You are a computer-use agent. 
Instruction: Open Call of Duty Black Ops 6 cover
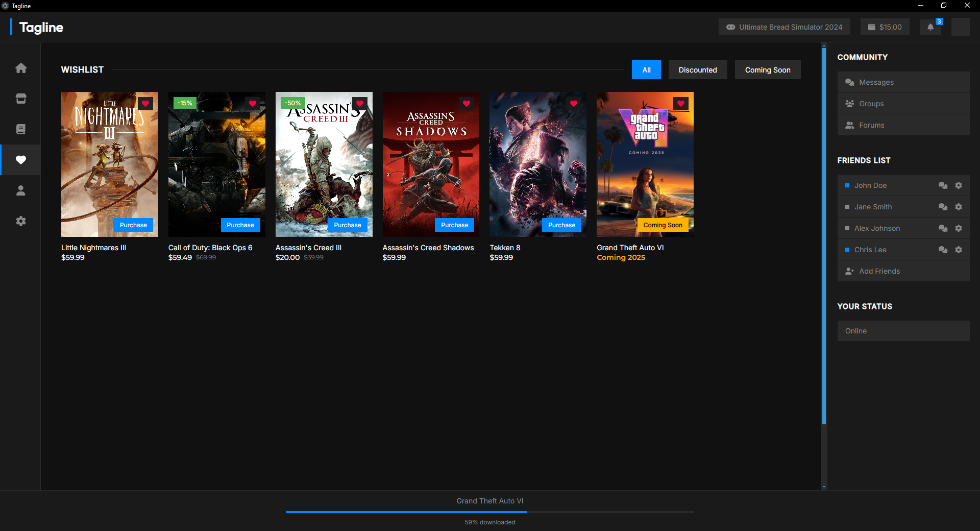click(x=216, y=164)
